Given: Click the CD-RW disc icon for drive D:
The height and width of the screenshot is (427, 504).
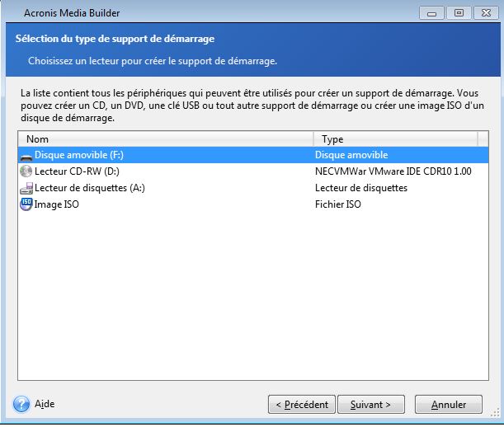Looking at the screenshot, I should coord(26,171).
